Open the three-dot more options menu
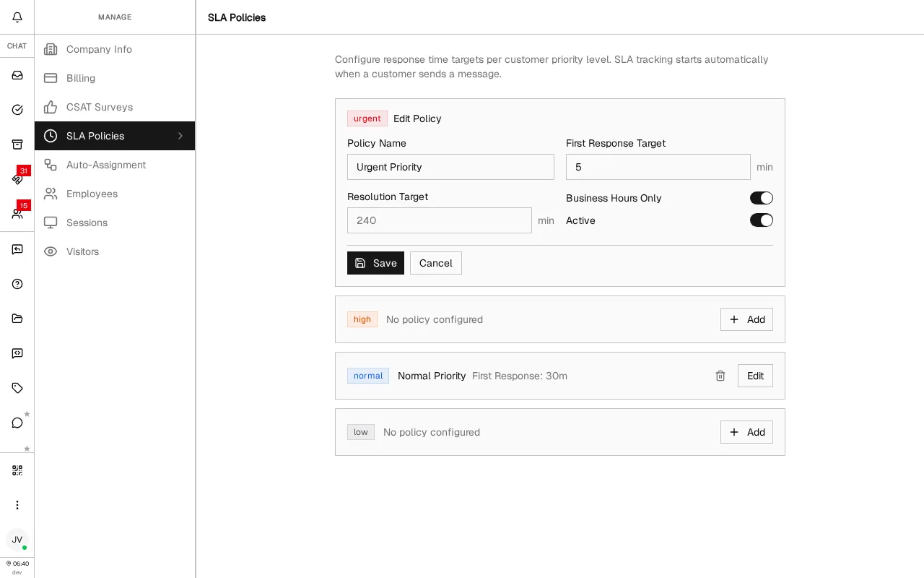This screenshot has height=578, width=924. (17, 505)
